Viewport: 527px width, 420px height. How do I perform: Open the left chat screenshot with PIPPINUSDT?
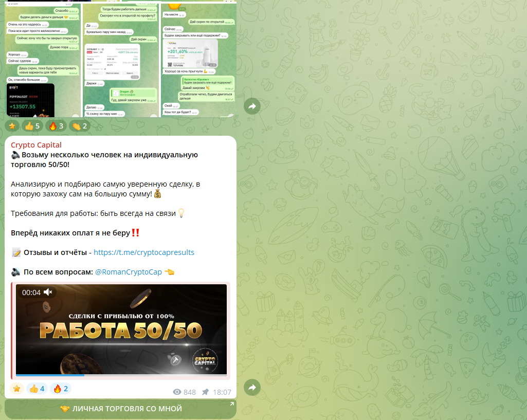pyautogui.click(x=43, y=60)
